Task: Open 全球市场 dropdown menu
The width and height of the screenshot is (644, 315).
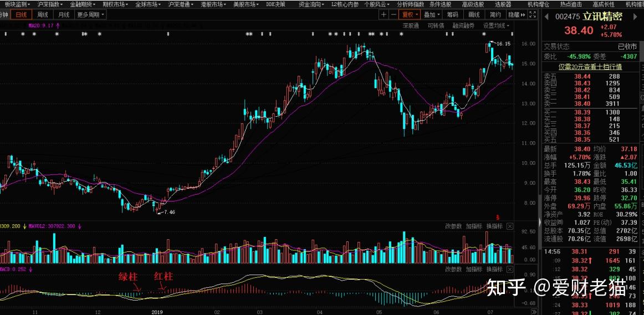Action: point(149,4)
